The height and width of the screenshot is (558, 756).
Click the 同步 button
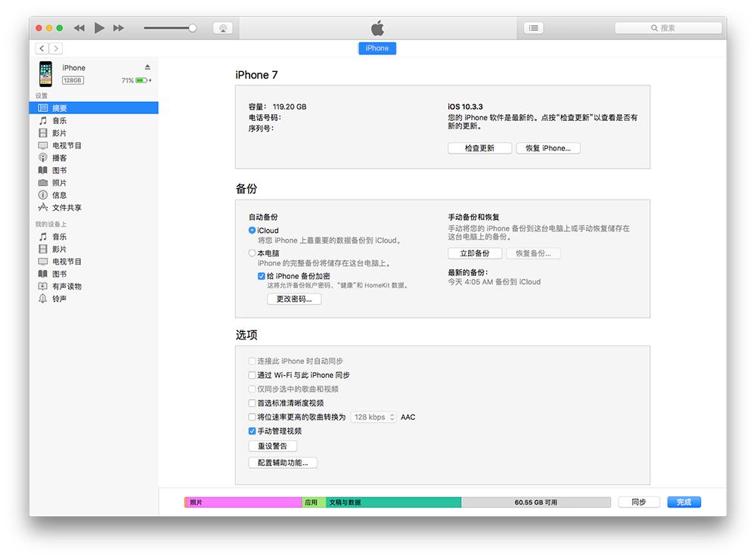coord(639,502)
